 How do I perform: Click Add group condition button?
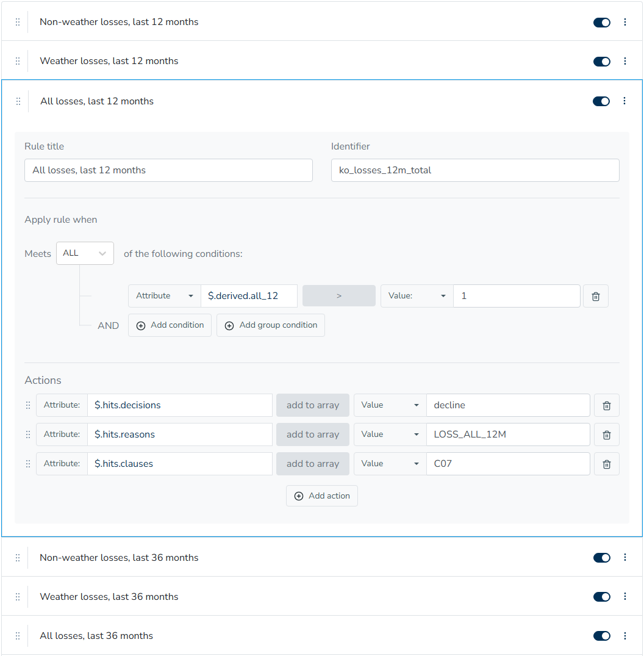271,325
